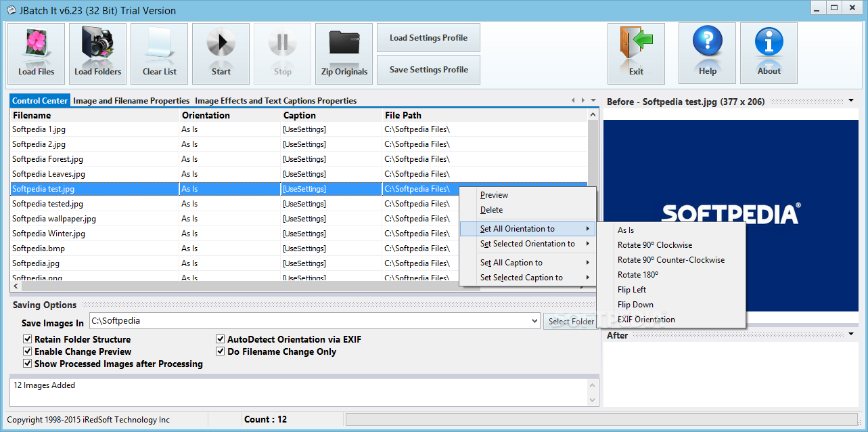
Task: Open the Save Images In dropdown arrow
Action: (x=534, y=321)
